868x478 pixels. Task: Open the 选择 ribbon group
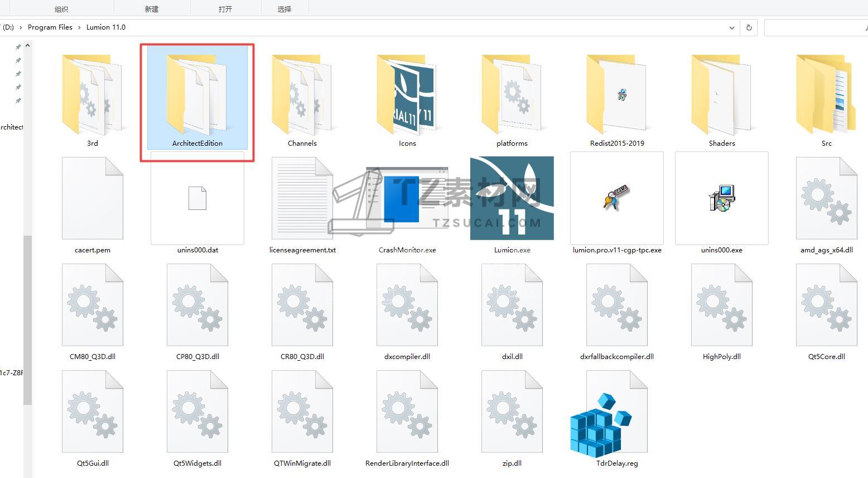pos(284,9)
